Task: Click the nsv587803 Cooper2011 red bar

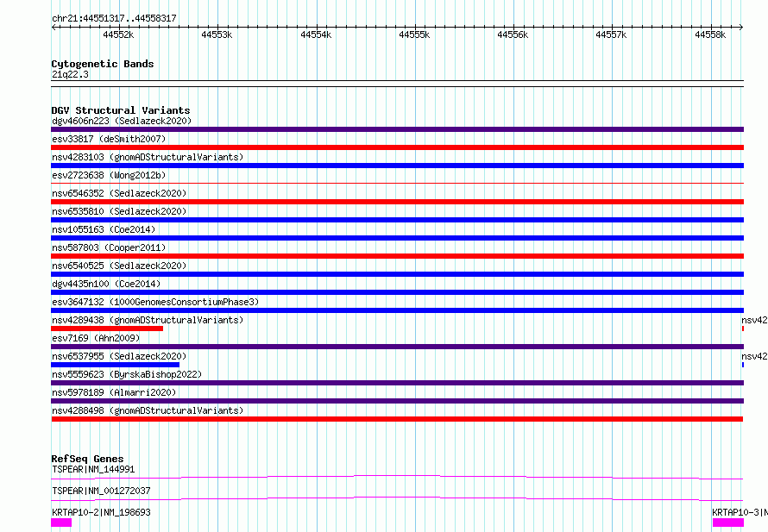Action: pyautogui.click(x=397, y=256)
